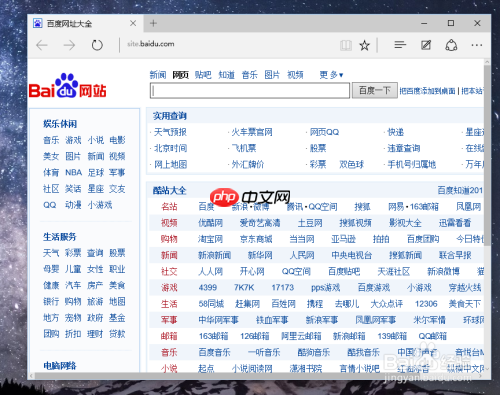This screenshot has height=395, width=500.
Task: Click the 百度一下 search button
Action: 375,90
